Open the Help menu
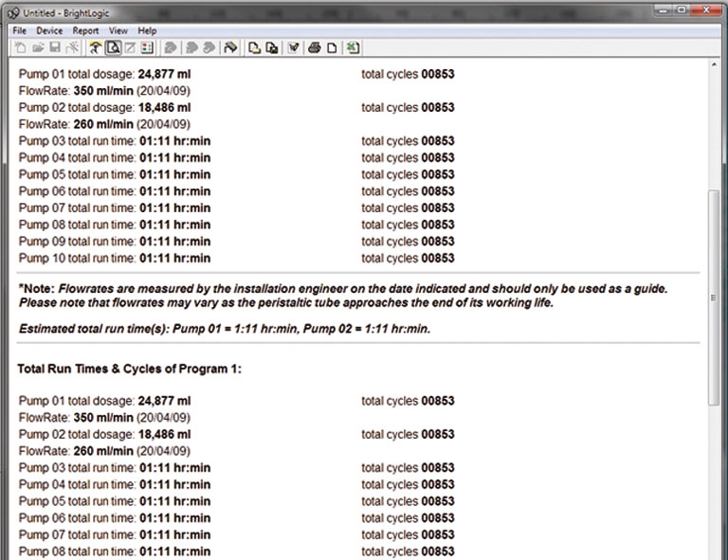The image size is (728, 560). click(147, 30)
